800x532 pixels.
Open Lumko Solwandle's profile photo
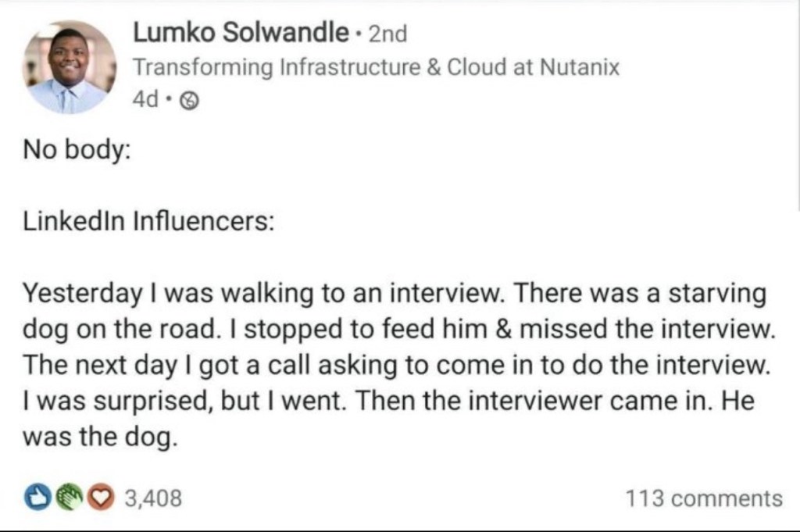70,67
